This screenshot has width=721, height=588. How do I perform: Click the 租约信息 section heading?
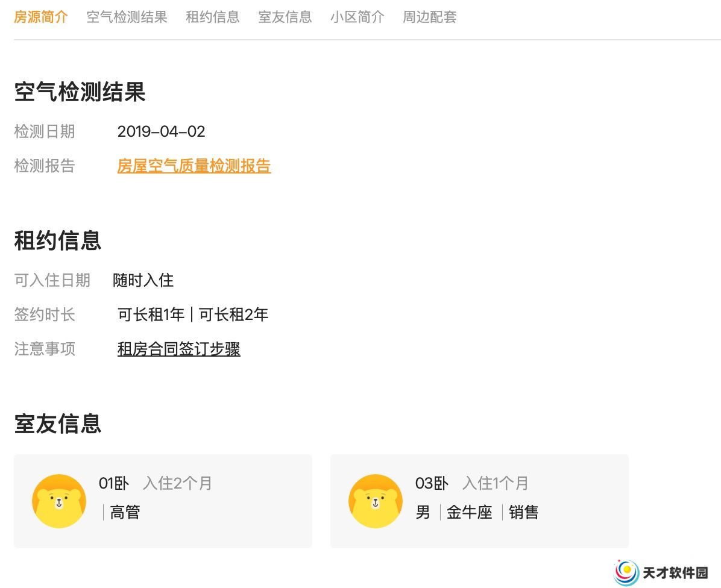point(58,241)
